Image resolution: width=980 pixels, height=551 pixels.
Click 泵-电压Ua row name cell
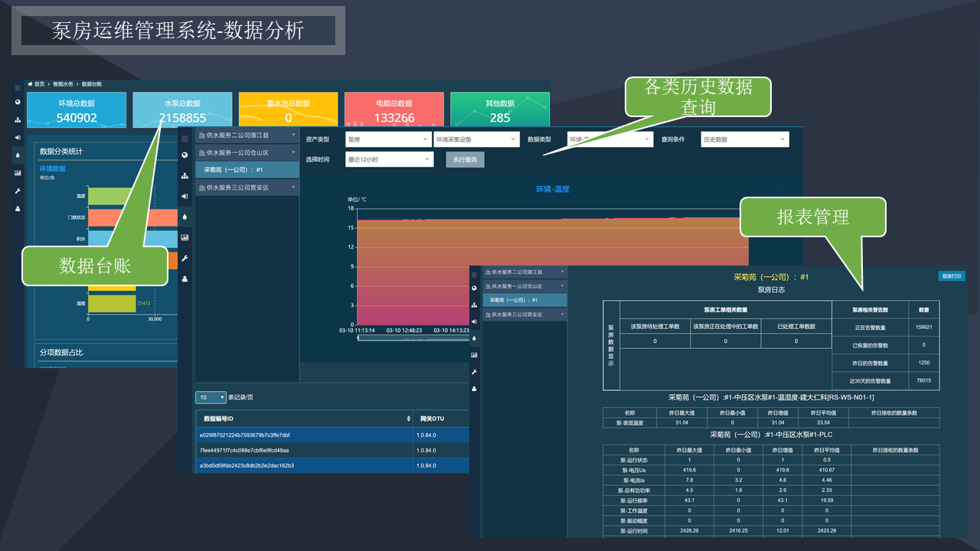point(633,470)
